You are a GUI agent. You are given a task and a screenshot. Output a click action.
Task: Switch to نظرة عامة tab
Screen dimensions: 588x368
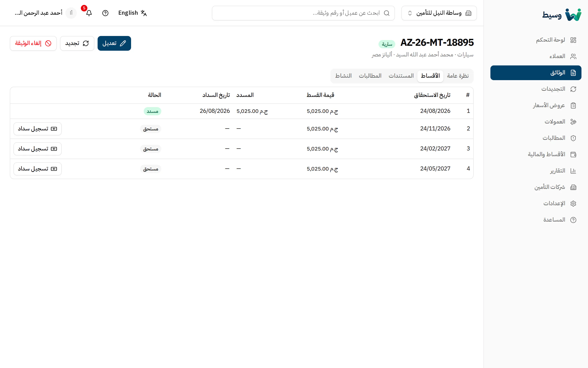(x=458, y=76)
